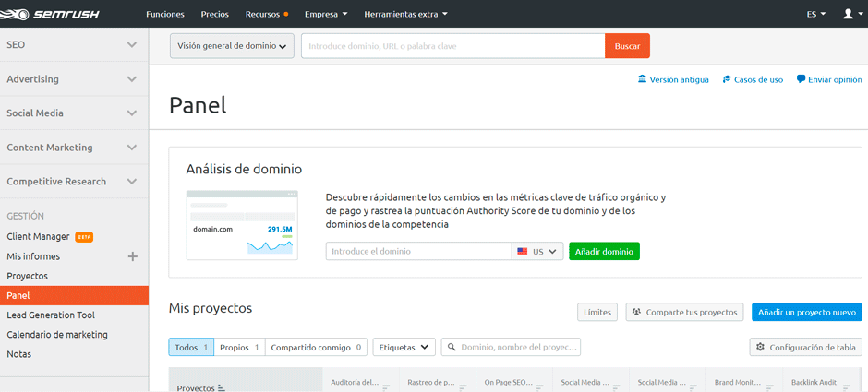Open the Enviar opinión link
The image size is (868, 392).
coord(829,79)
